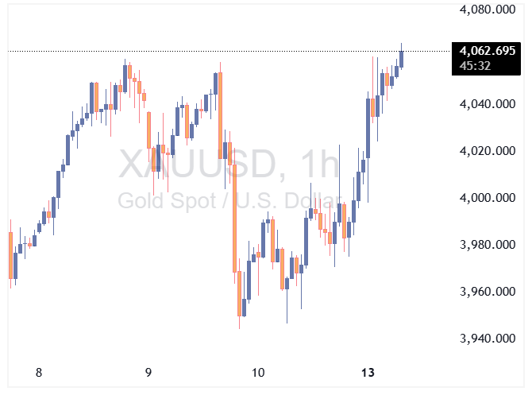This screenshot has width=532, height=399.
Task: Click the 4,000.000 price axis label
Action: pos(486,198)
